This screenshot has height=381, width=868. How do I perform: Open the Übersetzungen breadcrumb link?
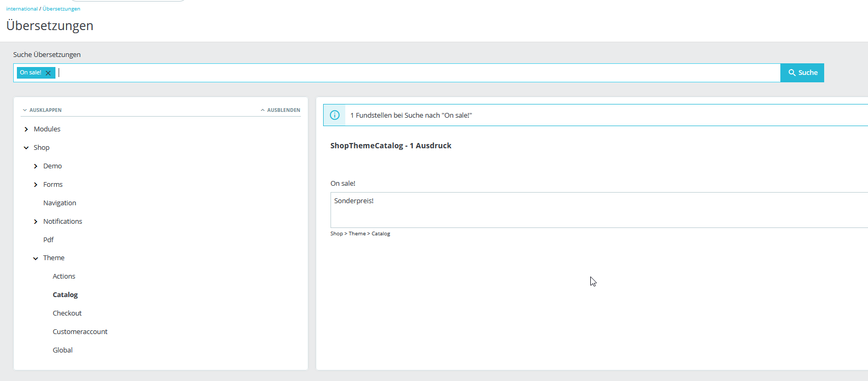click(61, 9)
